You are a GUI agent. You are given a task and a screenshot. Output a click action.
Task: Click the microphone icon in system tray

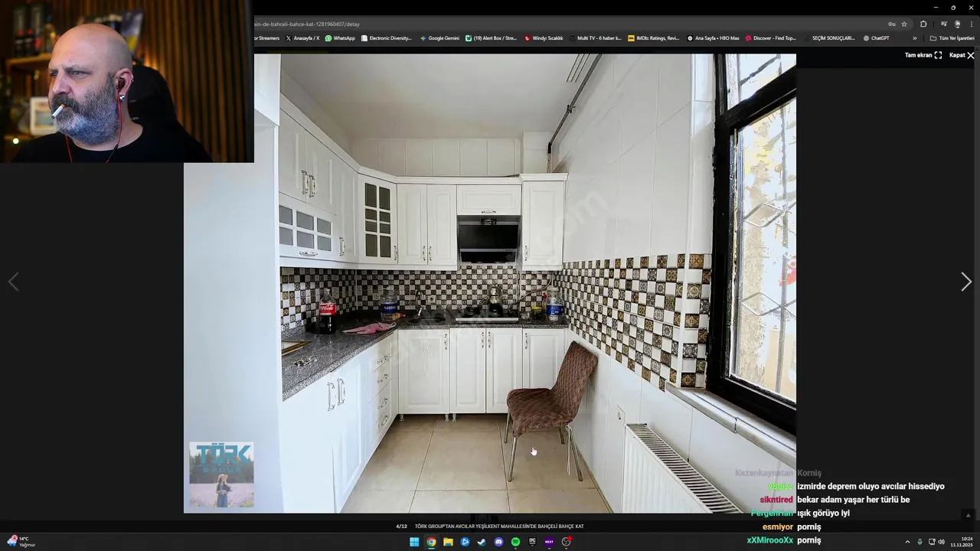[920, 542]
